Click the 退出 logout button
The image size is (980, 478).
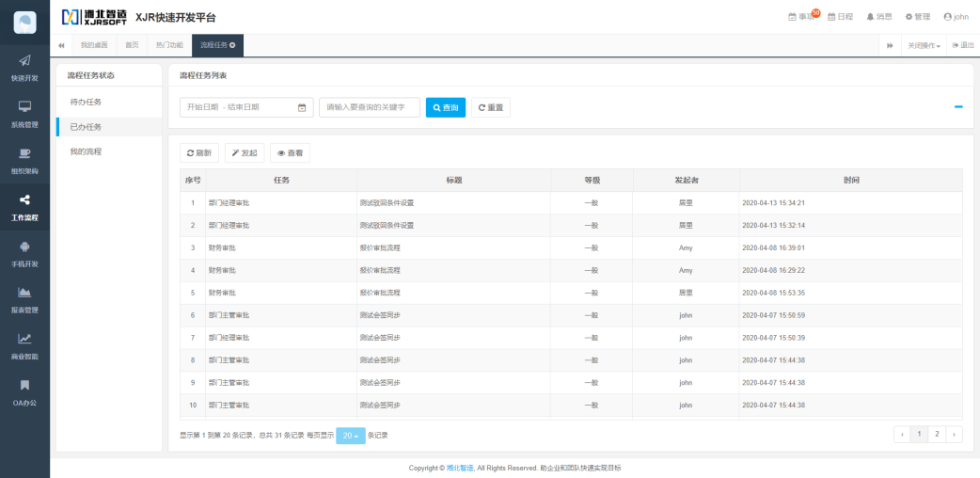click(963, 46)
